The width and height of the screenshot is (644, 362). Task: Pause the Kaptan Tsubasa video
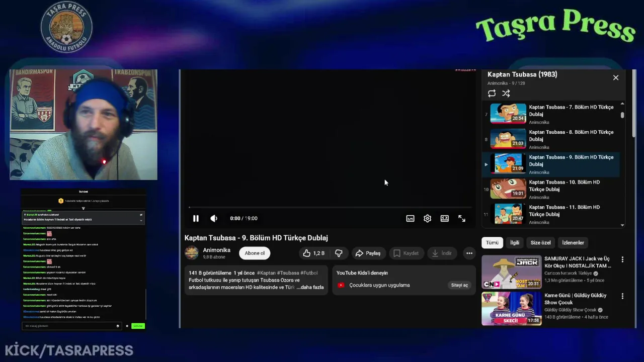tap(196, 218)
